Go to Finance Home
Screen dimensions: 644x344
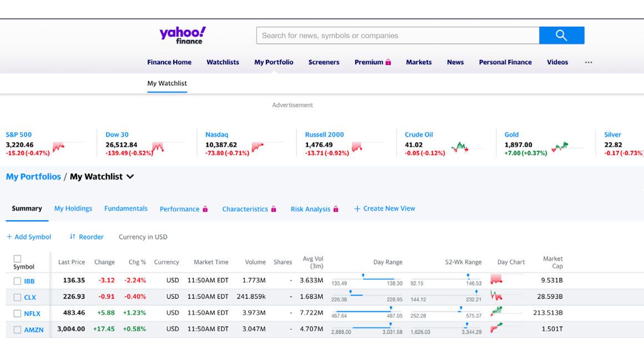169,62
